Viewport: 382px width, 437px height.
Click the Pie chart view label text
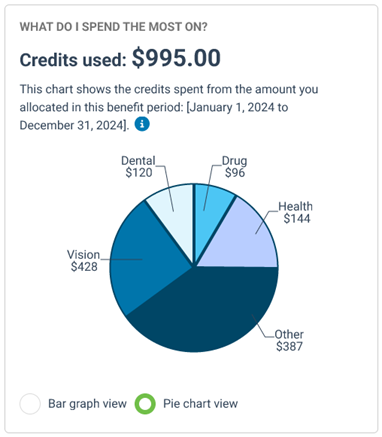pos(200,404)
